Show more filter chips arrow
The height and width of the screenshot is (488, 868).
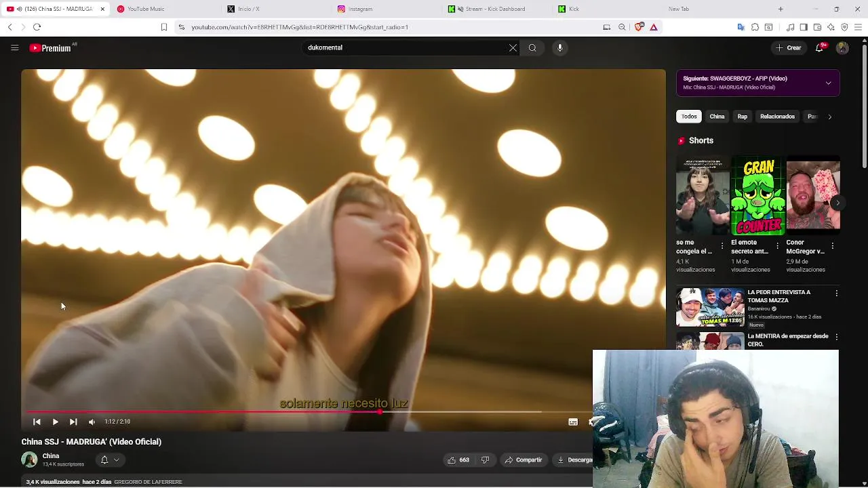coord(829,117)
